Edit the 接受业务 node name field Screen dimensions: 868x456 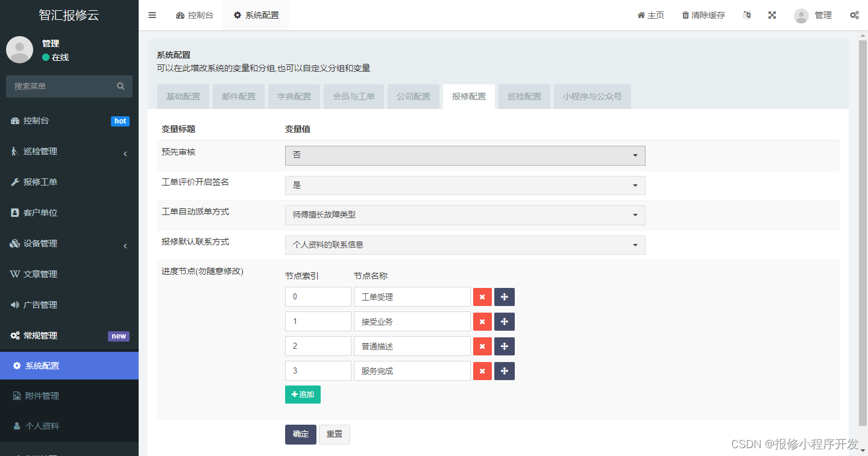(412, 322)
